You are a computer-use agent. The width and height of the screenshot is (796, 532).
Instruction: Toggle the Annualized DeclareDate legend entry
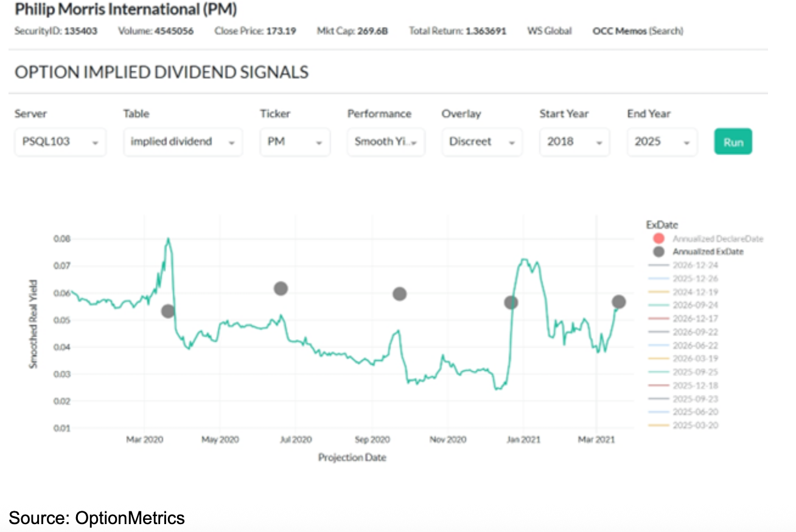[717, 239]
